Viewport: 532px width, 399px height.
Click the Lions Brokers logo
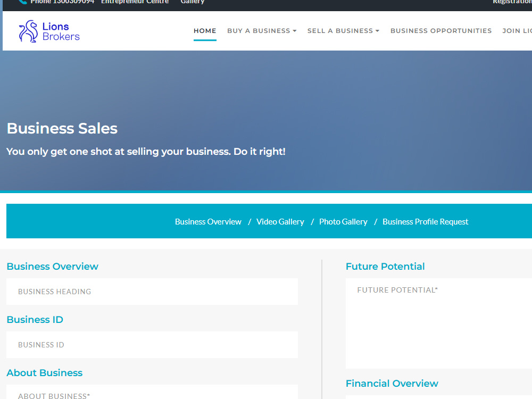click(49, 31)
